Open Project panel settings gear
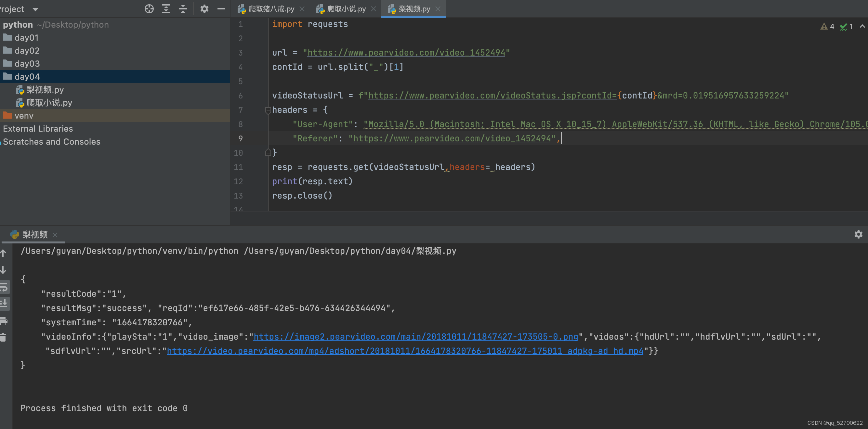Image resolution: width=868 pixels, height=429 pixels. pyautogui.click(x=204, y=9)
